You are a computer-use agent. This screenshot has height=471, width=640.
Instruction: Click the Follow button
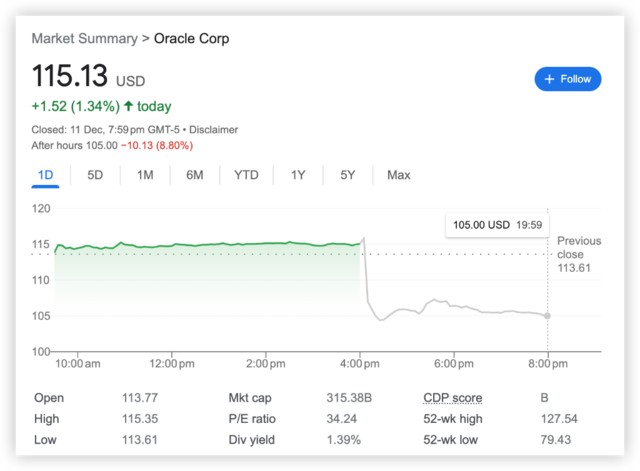(x=568, y=79)
